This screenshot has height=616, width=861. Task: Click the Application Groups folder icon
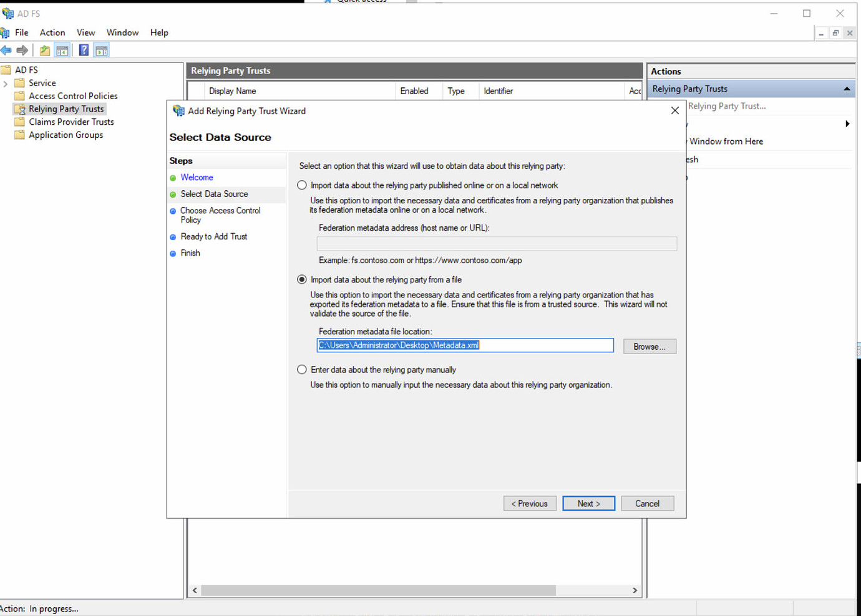tap(19, 135)
